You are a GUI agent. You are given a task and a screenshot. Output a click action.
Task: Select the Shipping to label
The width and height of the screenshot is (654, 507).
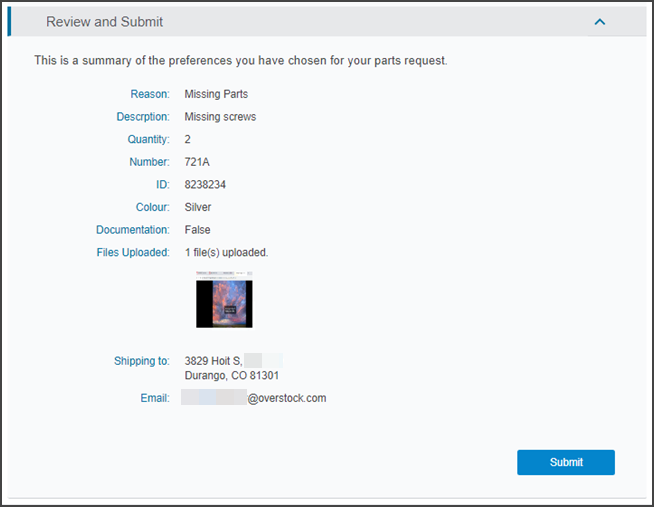(141, 360)
